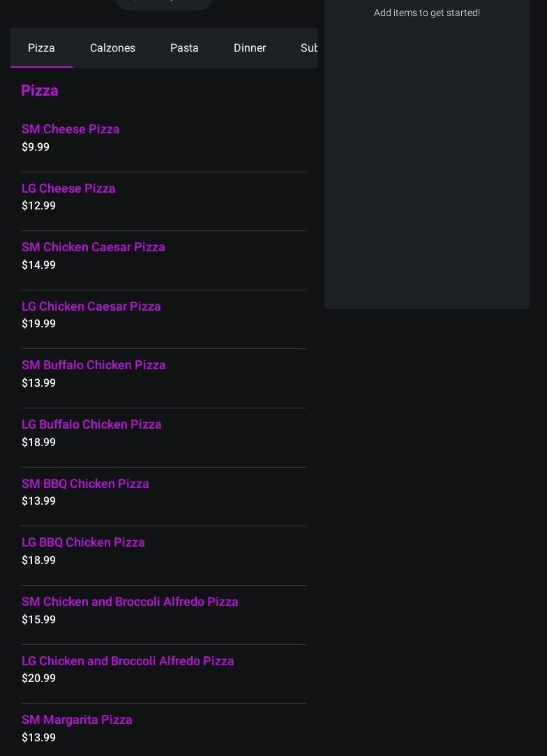The height and width of the screenshot is (756, 547).
Task: Click the Pizza section heading
Action: tap(40, 91)
